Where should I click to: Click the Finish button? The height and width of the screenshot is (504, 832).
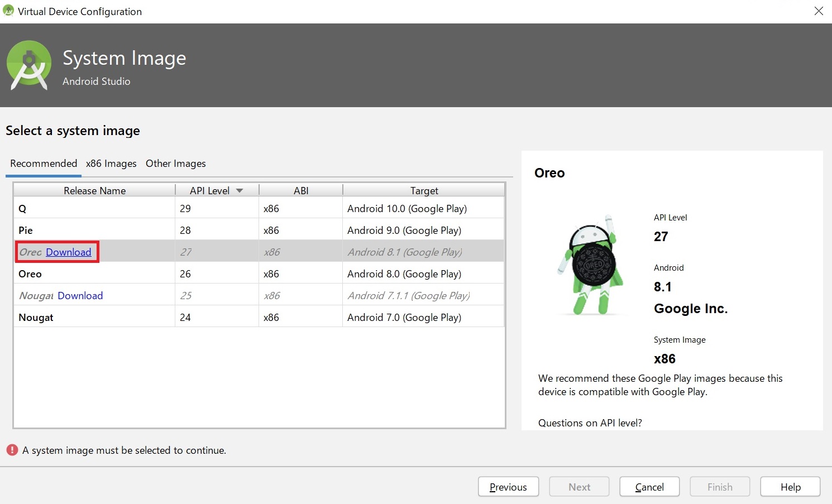click(720, 487)
